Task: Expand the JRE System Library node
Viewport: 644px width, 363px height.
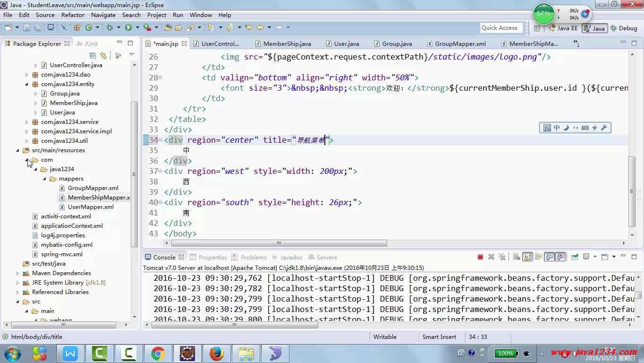Action: click(18, 283)
